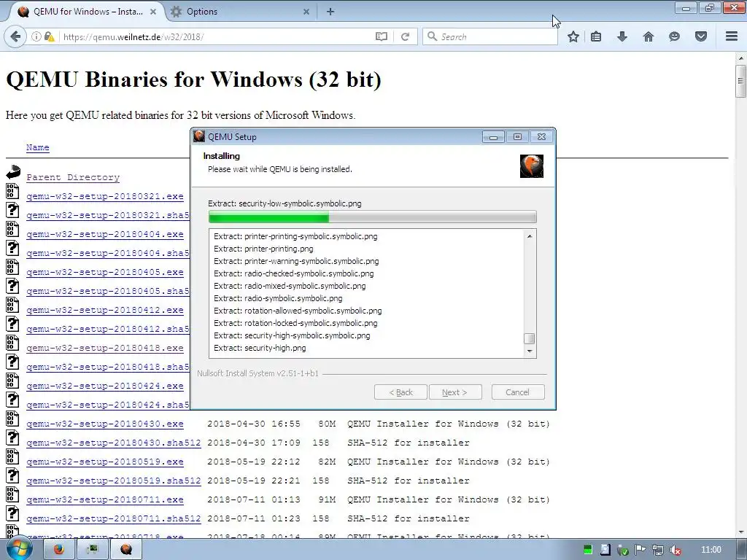Screen dimensions: 747x560
Task: Download qemu-w32-setup-20180519.exe
Action: [x=105, y=462]
